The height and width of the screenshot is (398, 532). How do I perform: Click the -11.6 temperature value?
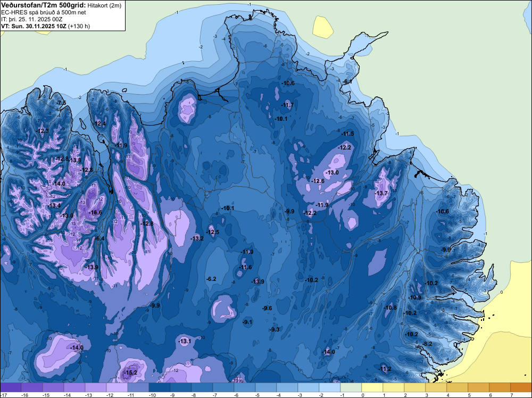245,267
